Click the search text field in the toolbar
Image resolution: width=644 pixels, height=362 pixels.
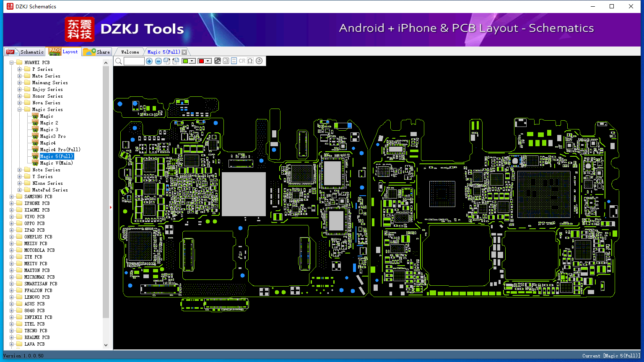134,61
